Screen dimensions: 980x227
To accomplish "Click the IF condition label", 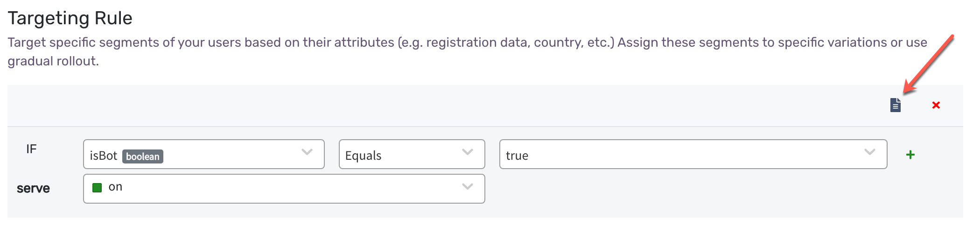I will [31, 149].
